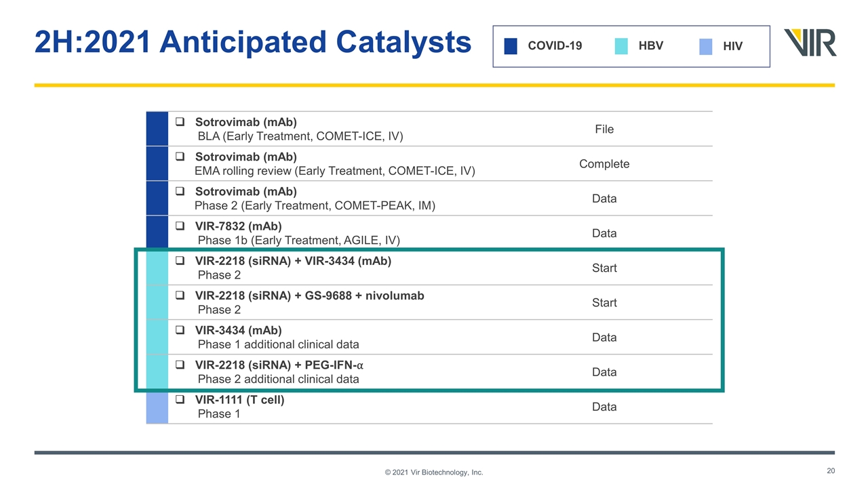Viewport: 868px width, 488px height.
Task: Check the Sotrovimab COMET-PEAK Phase 2 checkbox
Action: (x=180, y=192)
